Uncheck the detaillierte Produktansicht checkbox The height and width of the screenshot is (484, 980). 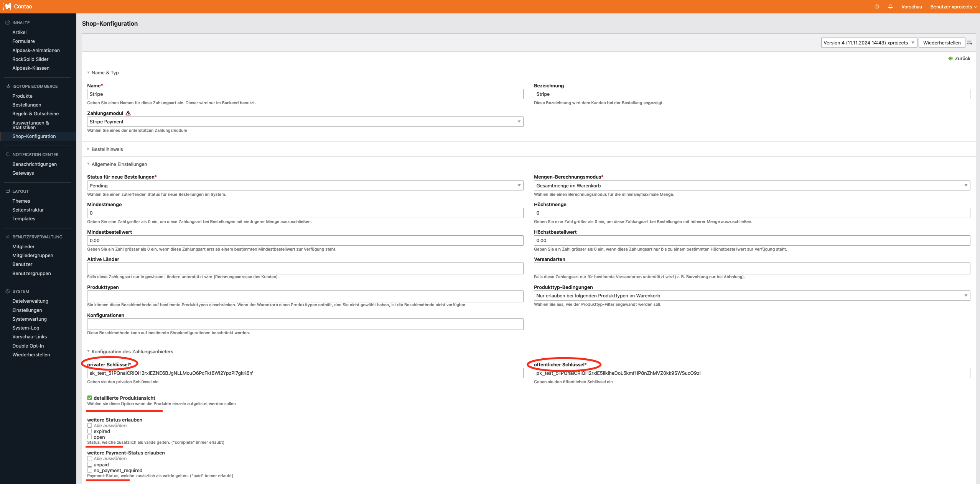(x=89, y=398)
